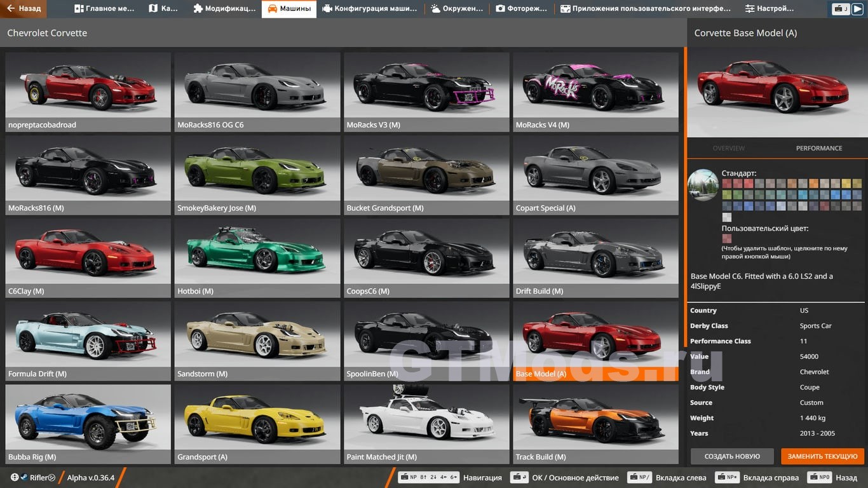Viewport: 868px width, 488px height.
Task: Choose the Paint Matched Jit (M) white car
Action: tap(426, 424)
